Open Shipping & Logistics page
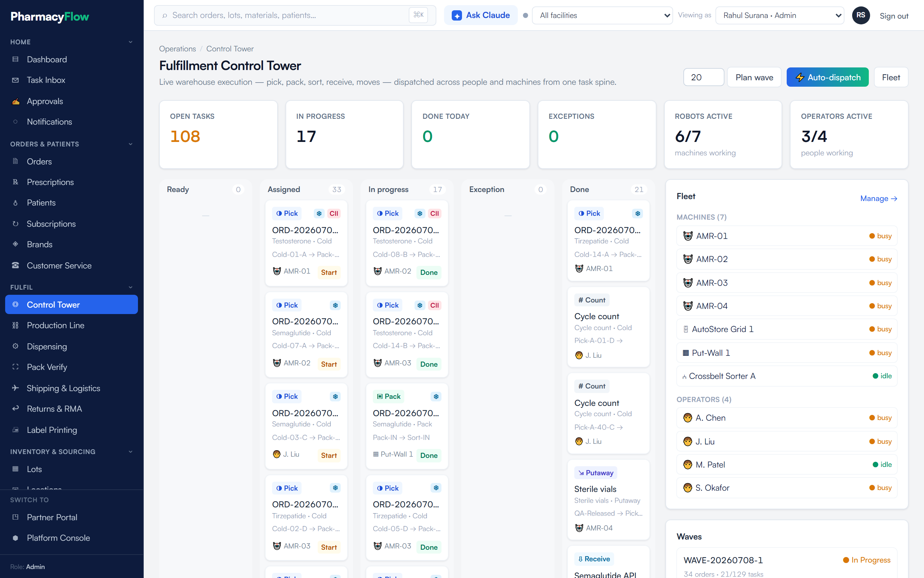924x578 pixels. [x=72, y=388]
